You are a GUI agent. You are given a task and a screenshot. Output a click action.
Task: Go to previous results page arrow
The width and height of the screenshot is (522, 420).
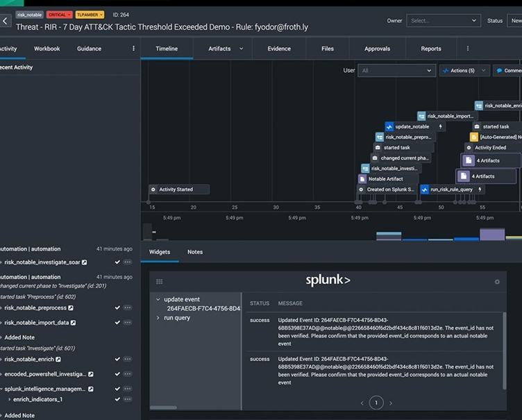362,403
